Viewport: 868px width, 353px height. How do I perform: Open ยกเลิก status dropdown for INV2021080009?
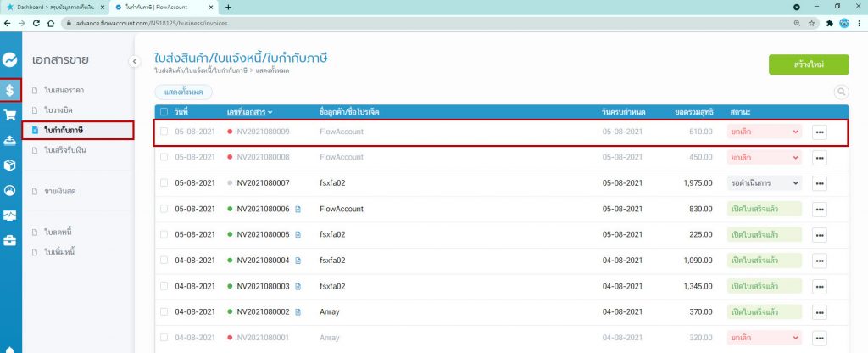point(765,132)
